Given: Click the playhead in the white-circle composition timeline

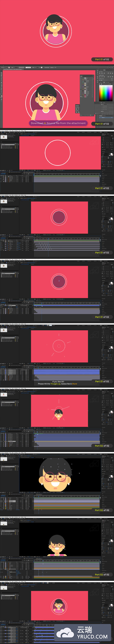Looking at the screenshot, I should pyautogui.click(x=34, y=174).
